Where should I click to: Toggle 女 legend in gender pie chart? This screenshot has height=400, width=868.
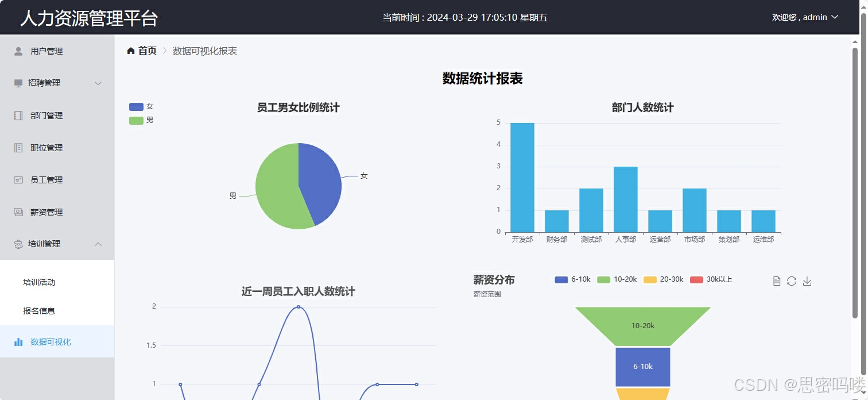pos(141,107)
